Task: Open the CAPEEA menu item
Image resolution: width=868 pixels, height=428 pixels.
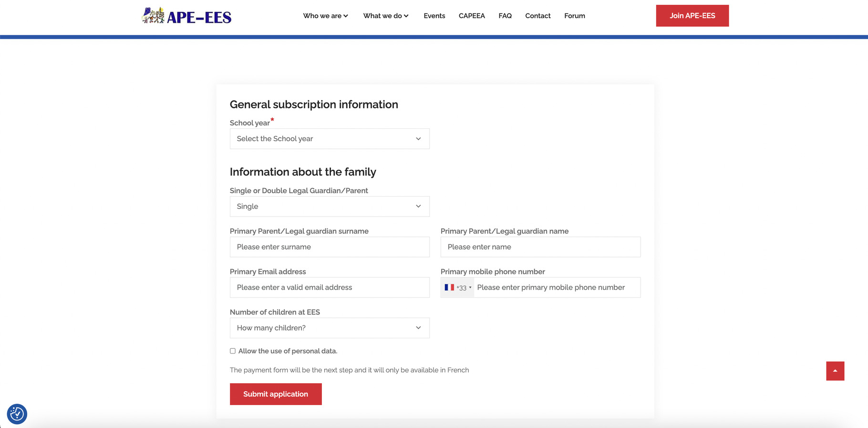Action: coord(472,16)
